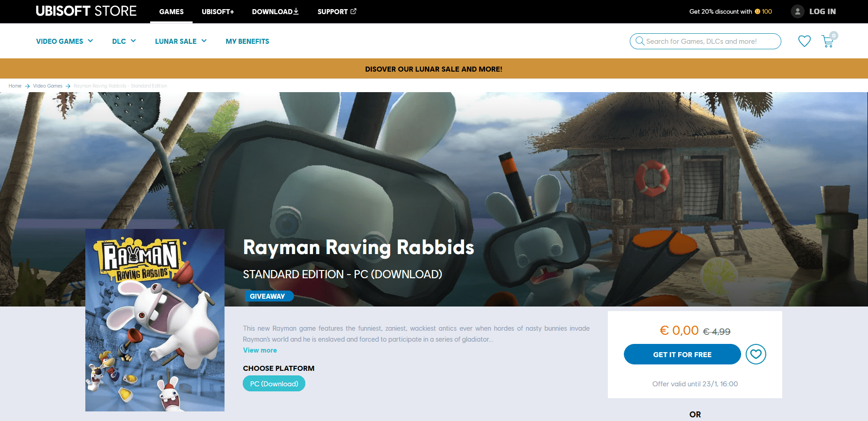Click the current page breadcrumb Rayman Raving Rabbids
The width and height of the screenshot is (868, 421).
pos(120,86)
